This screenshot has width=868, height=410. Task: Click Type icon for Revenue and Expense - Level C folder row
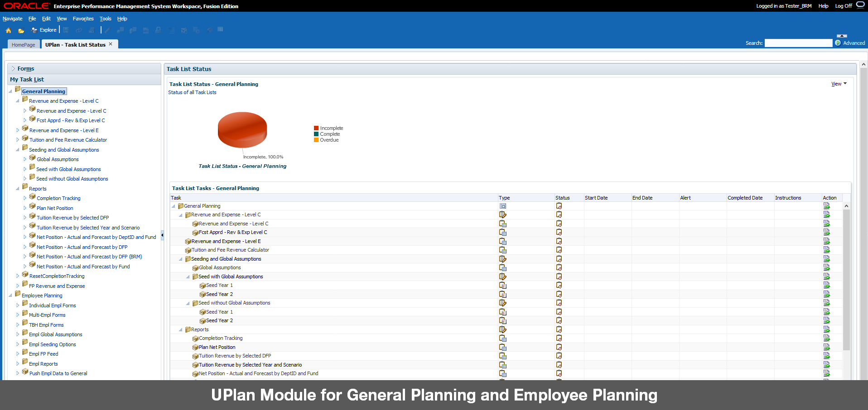click(x=502, y=215)
